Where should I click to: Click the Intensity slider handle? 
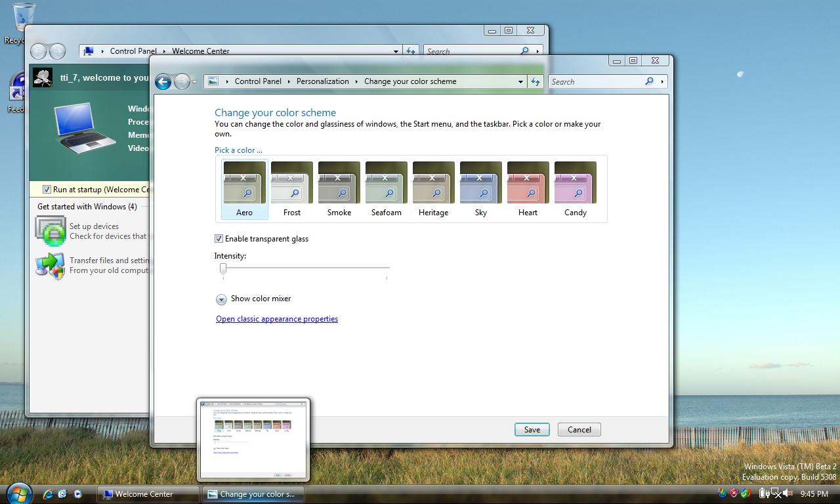pyautogui.click(x=223, y=268)
